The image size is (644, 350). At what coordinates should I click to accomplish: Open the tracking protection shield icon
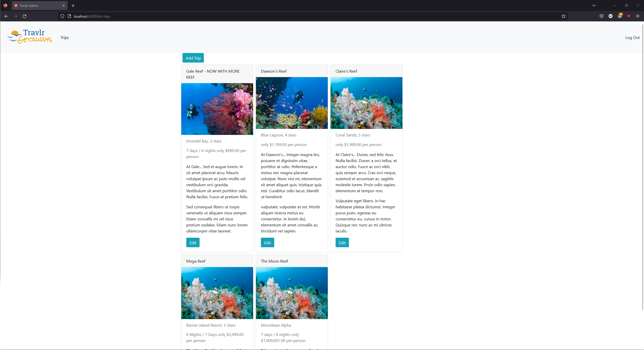click(x=62, y=16)
